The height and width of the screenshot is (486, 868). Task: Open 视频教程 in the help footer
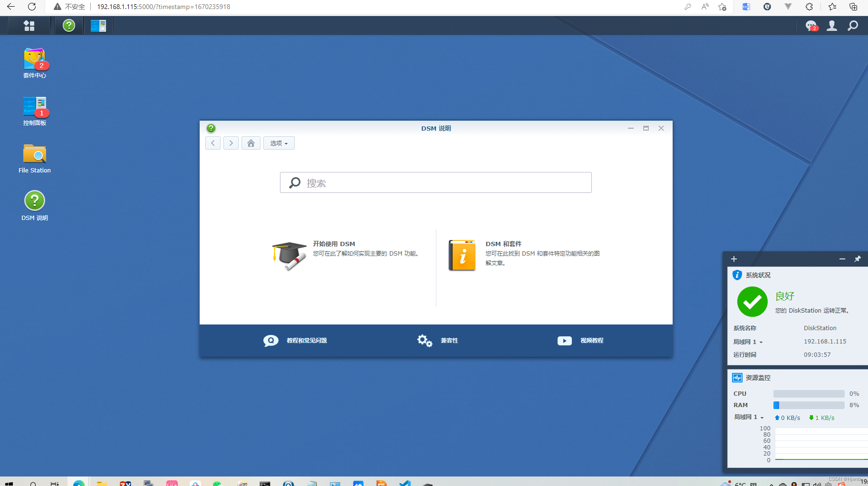(x=592, y=341)
